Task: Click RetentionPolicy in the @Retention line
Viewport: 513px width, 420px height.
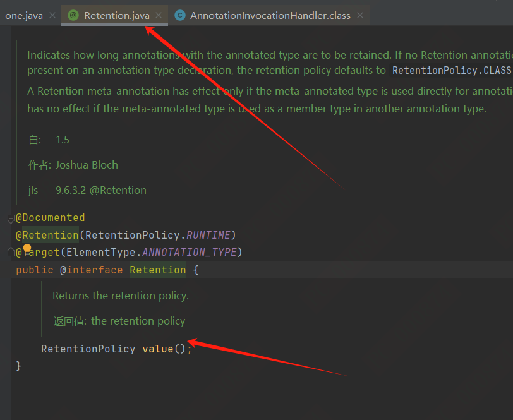Action: (x=132, y=235)
